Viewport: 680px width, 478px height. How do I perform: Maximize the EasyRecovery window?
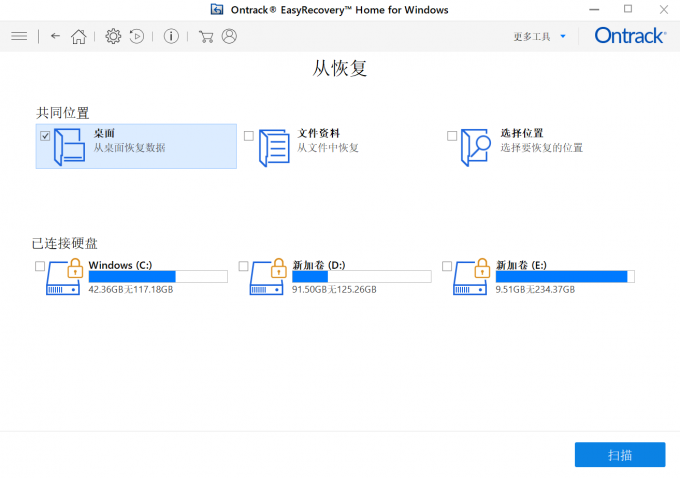628,9
